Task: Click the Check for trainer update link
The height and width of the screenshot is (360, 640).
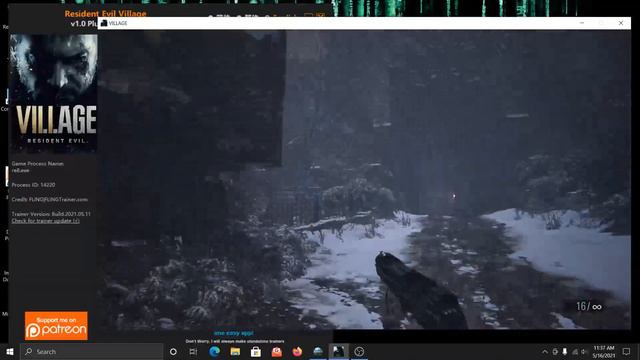Action: [45, 221]
